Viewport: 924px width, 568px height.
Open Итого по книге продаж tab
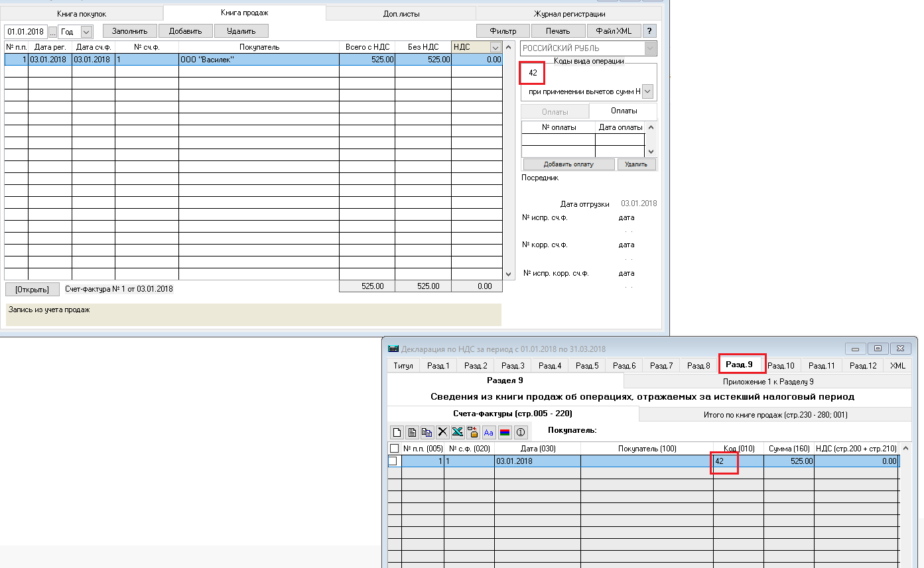775,415
